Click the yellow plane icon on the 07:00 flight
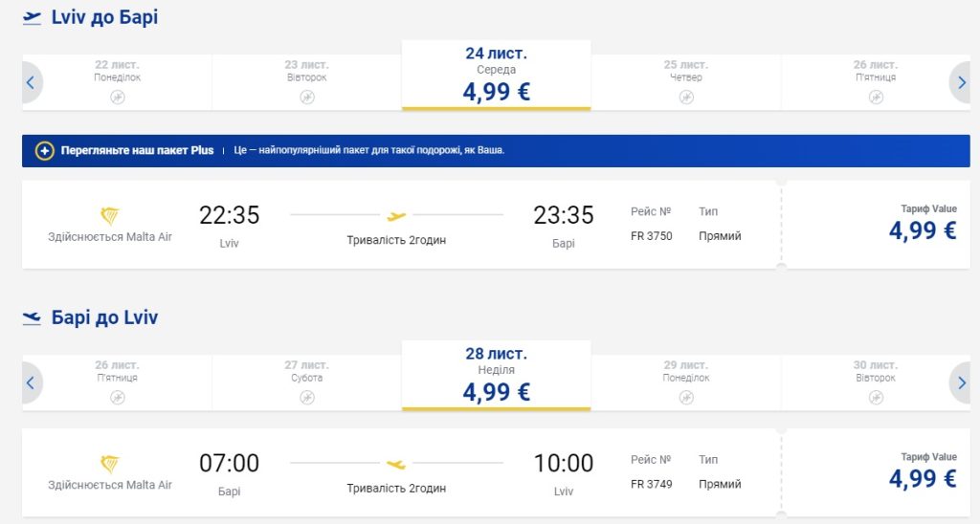The image size is (980, 524). (396, 465)
